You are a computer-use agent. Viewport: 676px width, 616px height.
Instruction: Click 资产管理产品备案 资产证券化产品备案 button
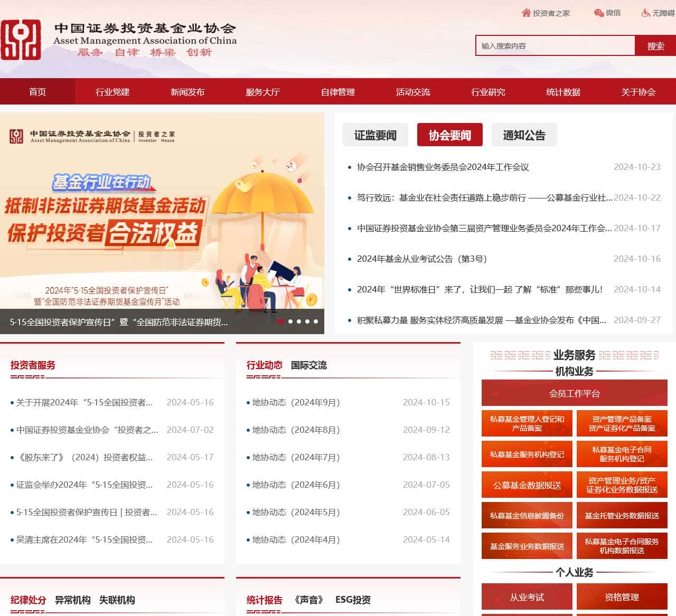point(622,423)
